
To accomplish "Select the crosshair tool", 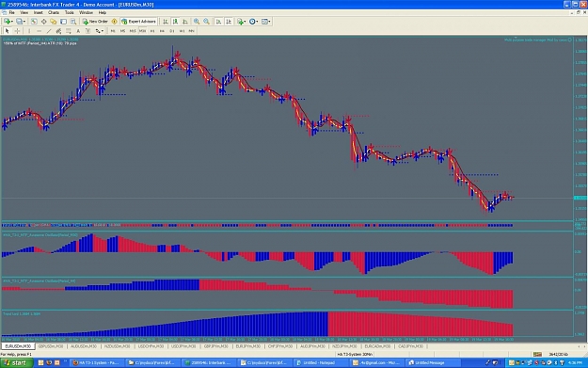I will 17,31.
